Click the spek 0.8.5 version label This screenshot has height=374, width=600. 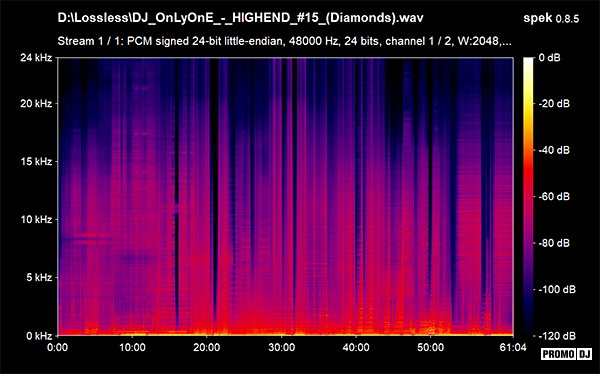tap(551, 18)
